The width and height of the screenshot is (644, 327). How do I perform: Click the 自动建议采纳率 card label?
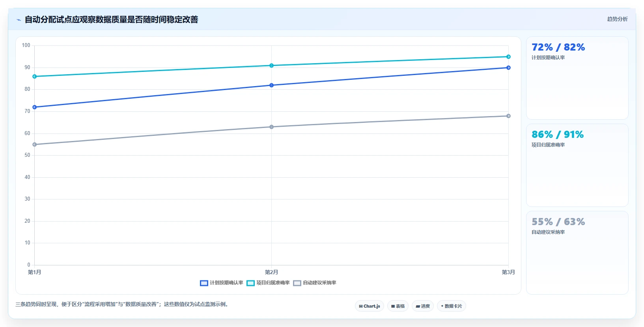[548, 232]
